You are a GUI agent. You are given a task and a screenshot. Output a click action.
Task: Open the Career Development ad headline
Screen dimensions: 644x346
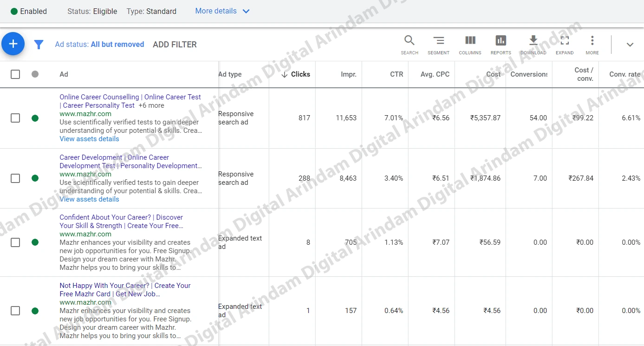tap(130, 162)
